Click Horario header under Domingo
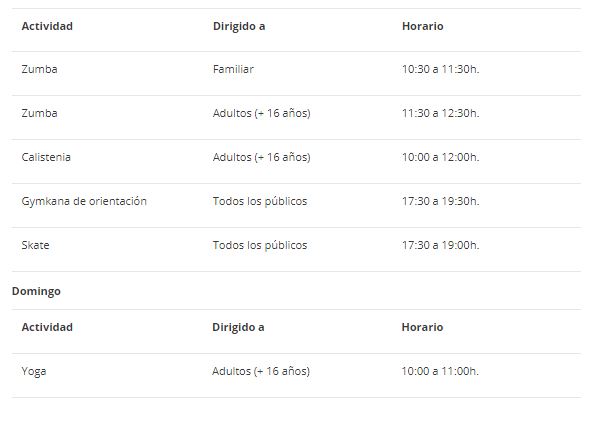The height and width of the screenshot is (421, 593). point(422,327)
